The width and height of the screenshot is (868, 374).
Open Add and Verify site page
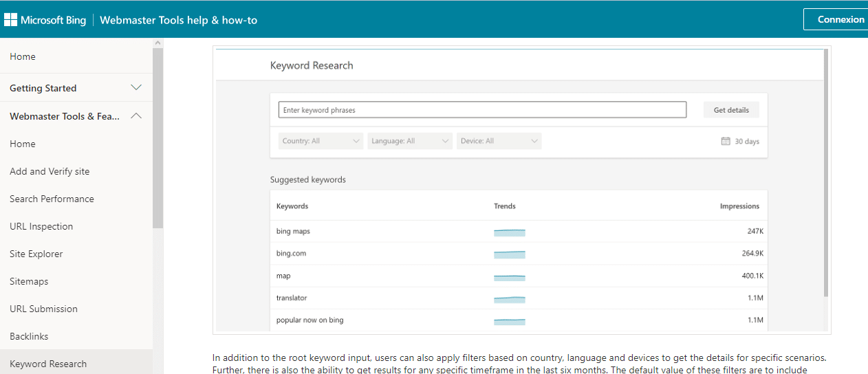50,171
